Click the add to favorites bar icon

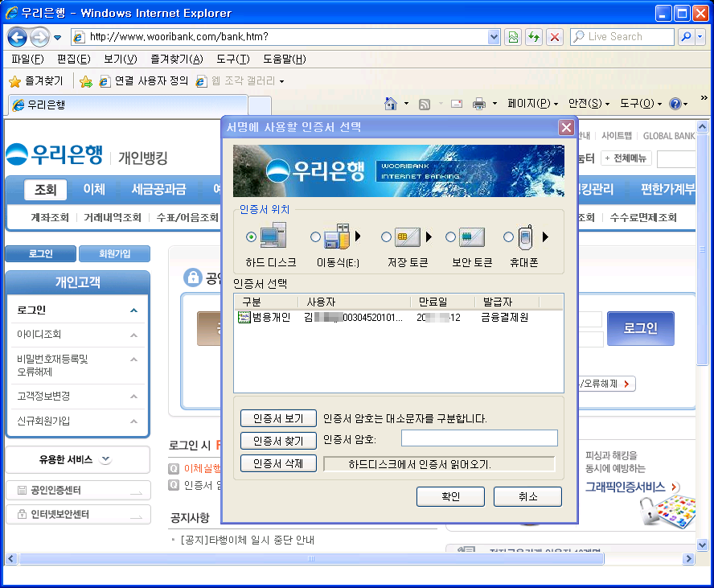85,81
